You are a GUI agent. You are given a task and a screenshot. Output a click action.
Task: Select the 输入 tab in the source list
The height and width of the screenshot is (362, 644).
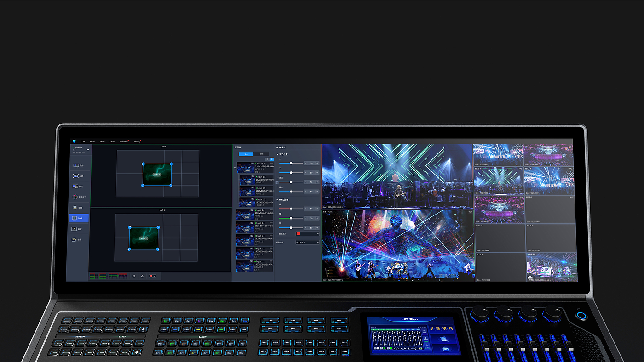tap(246, 154)
